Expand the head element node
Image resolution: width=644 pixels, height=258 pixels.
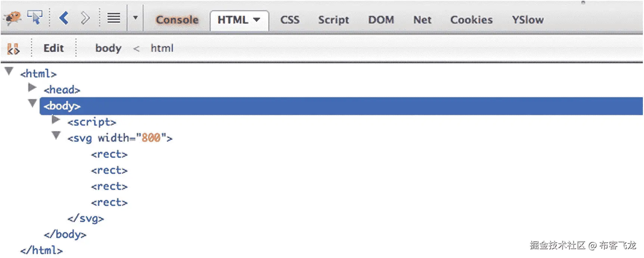tap(32, 87)
